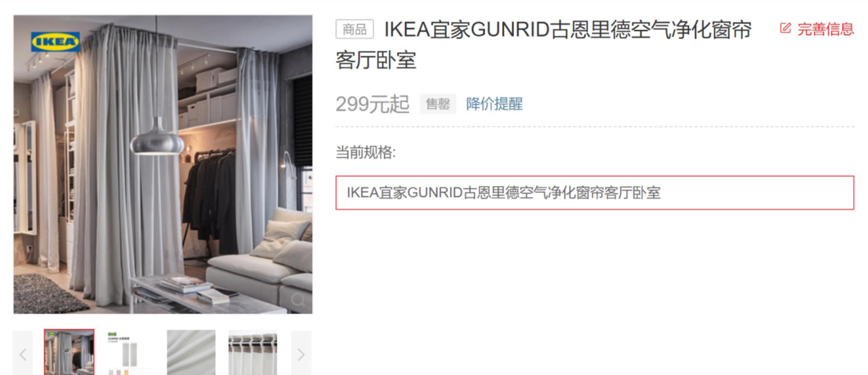Select the IKEA宜家GUNRID spec option box
Viewport: 868px width, 375px height.
[595, 193]
